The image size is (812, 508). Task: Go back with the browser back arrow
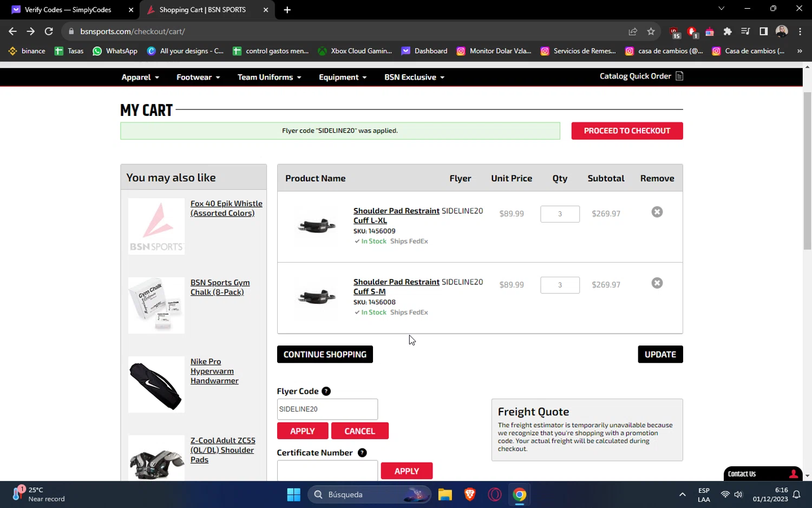(13, 31)
